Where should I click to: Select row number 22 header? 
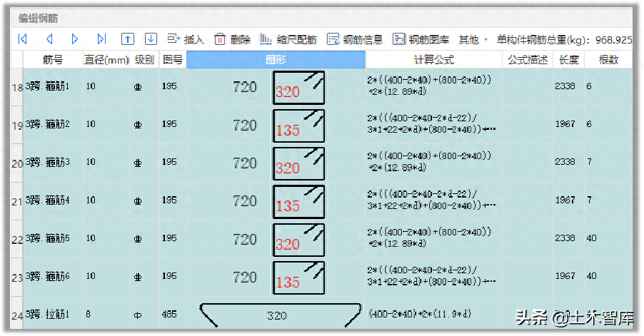[17, 240]
